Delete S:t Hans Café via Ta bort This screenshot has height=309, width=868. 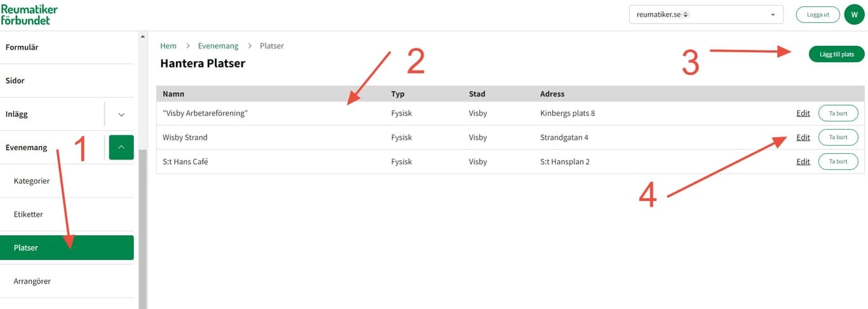coord(838,161)
